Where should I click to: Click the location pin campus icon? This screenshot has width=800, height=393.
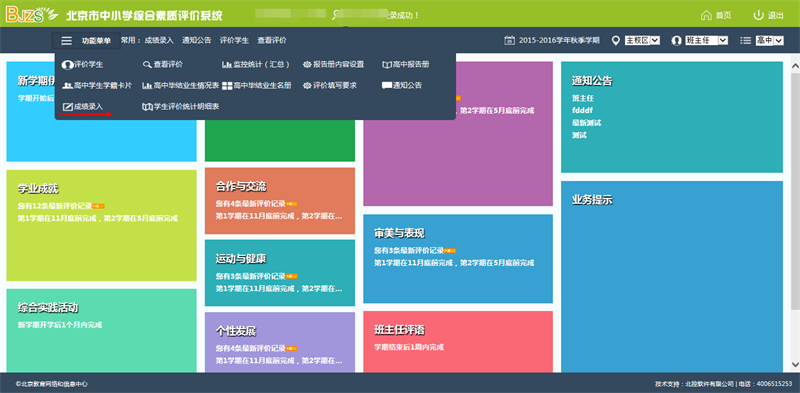coord(615,40)
